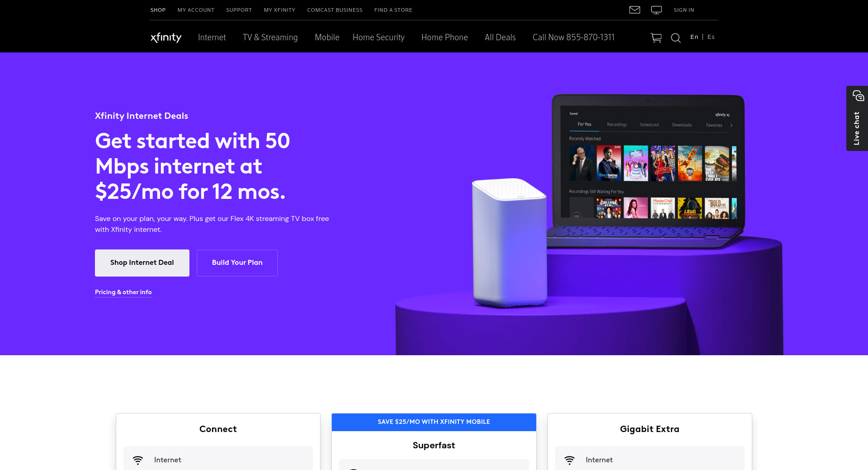
Task: Select the Mobile nav item
Action: 327,38
